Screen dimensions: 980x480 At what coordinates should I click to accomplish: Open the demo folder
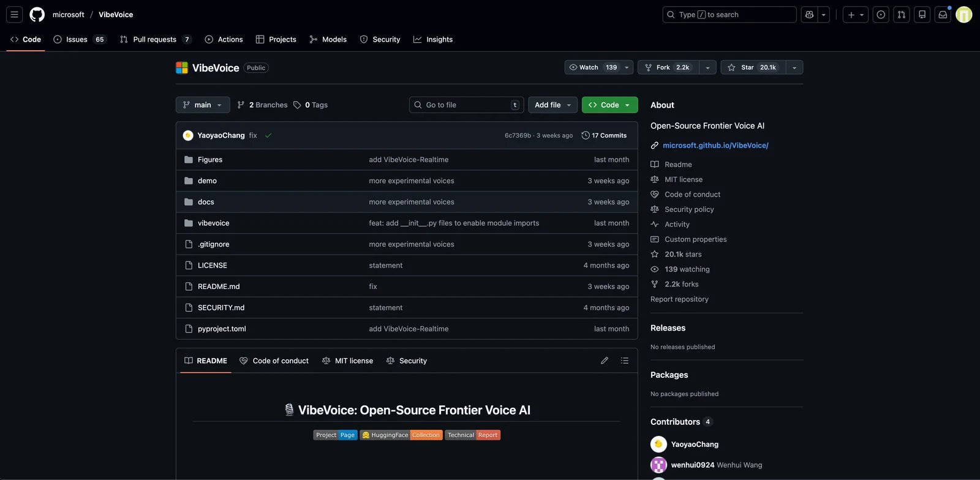click(207, 181)
